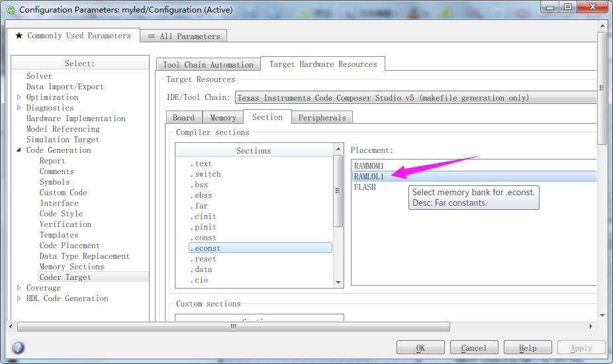613x364 pixels.
Task: Open the Symbols settings page
Action: (x=55, y=182)
